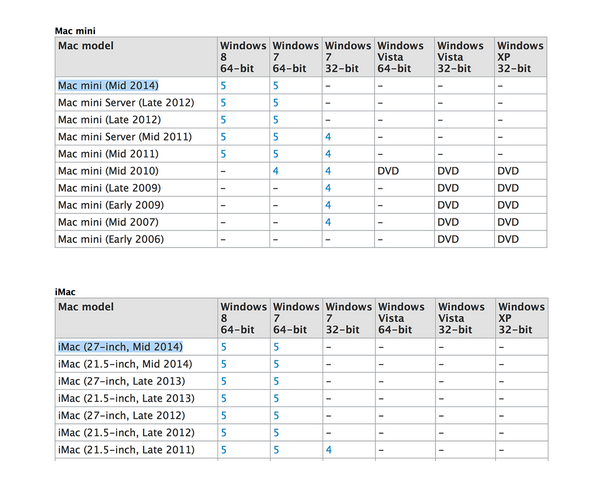Click 'Windows XP 32-bit' header in Mac mini table

pyautogui.click(x=520, y=57)
